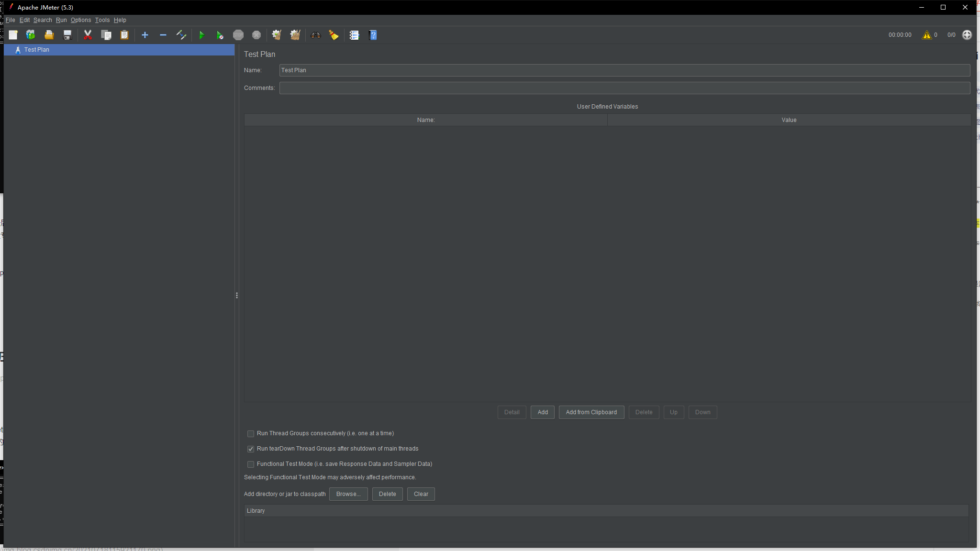Click the New test plan icon
Image resolution: width=980 pixels, height=551 pixels.
coord(13,35)
